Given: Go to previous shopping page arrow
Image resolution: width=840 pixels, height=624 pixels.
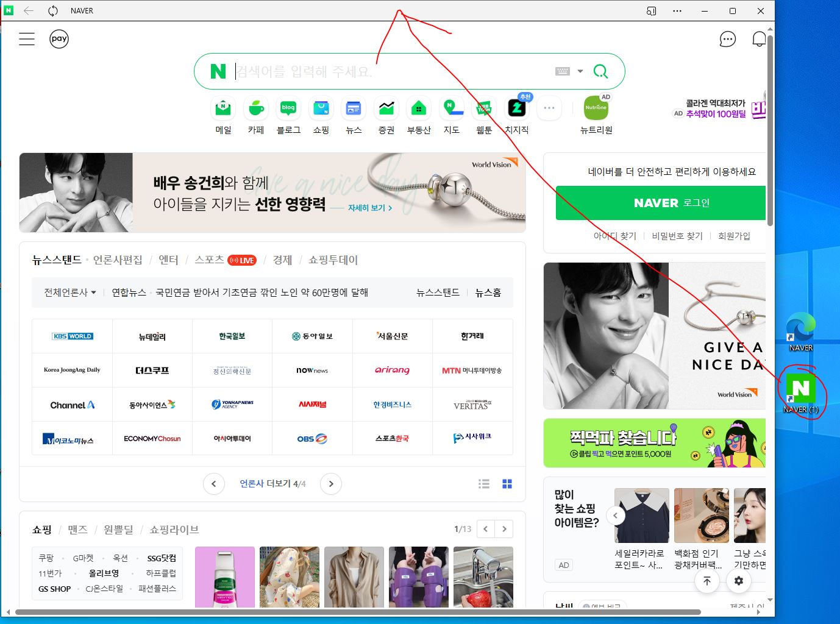Looking at the screenshot, I should [485, 529].
